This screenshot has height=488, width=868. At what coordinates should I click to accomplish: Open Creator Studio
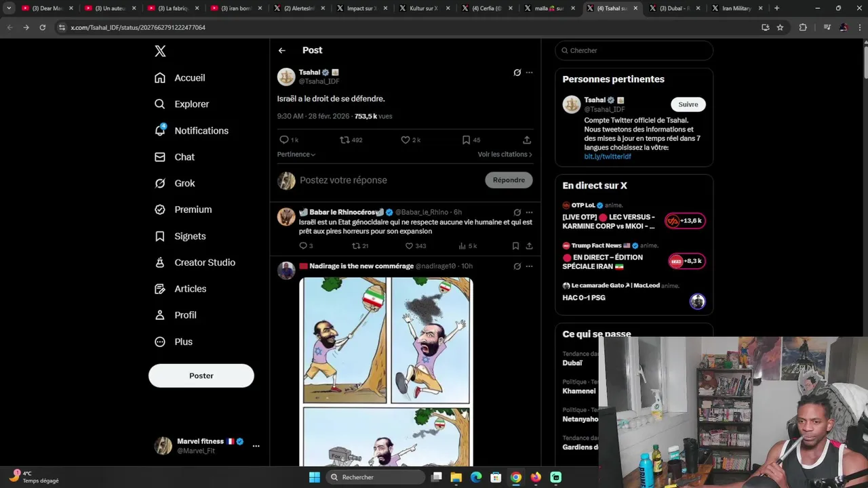pos(195,263)
